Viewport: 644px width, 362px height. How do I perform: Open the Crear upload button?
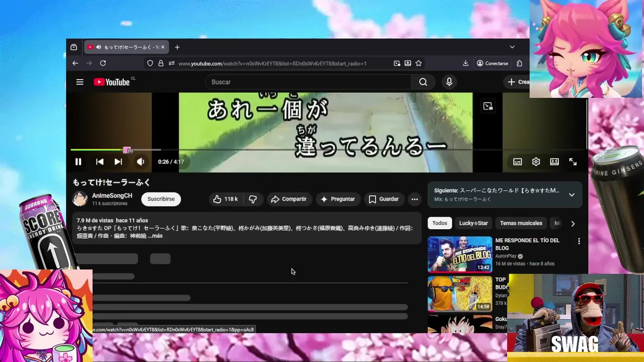[518, 82]
